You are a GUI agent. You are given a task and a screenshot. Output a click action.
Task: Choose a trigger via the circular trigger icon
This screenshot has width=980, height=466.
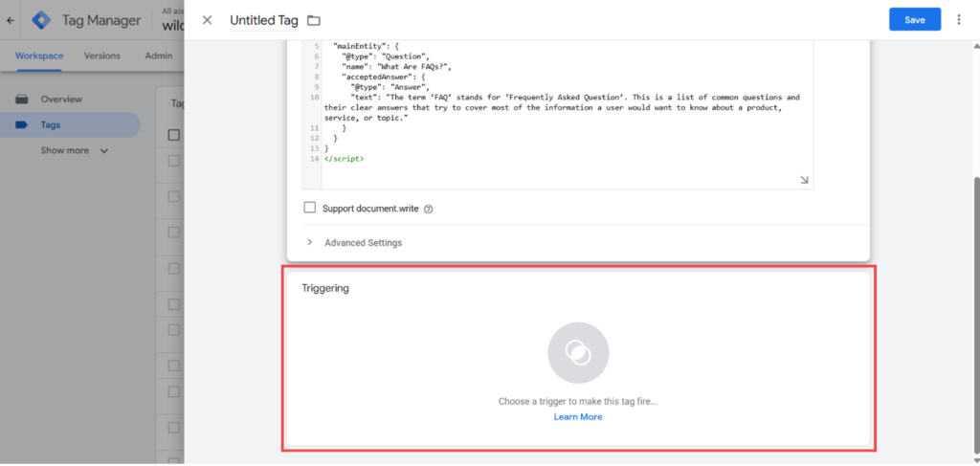(578, 353)
